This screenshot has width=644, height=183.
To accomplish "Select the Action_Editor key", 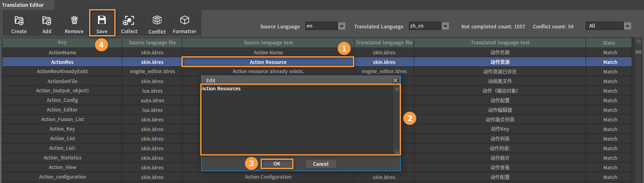I will point(62,110).
